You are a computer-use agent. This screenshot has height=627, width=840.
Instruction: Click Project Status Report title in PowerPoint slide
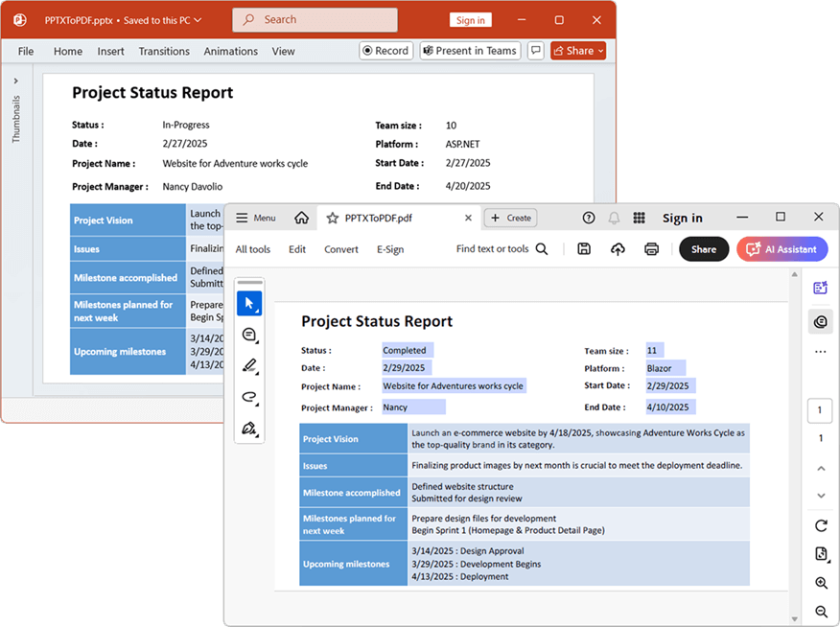(x=152, y=93)
